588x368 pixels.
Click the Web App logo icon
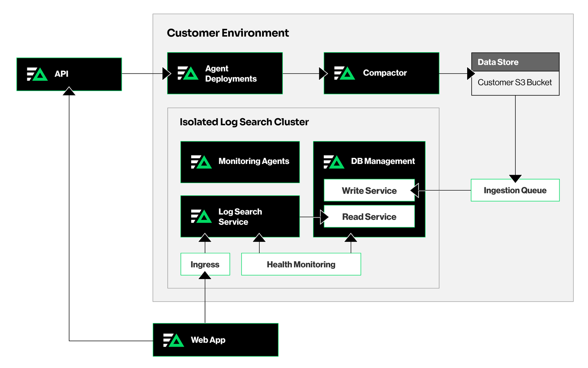click(x=173, y=340)
